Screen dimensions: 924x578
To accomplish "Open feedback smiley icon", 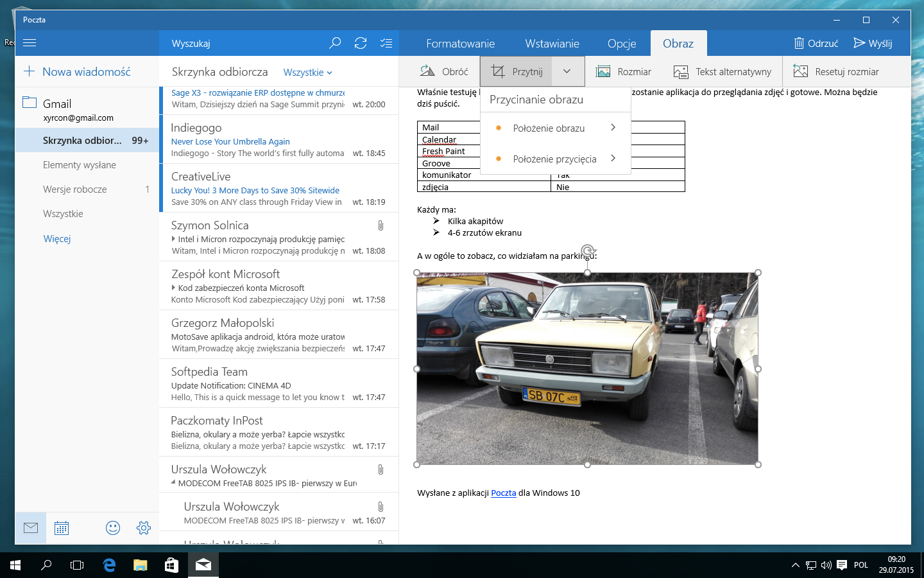I will pos(113,528).
